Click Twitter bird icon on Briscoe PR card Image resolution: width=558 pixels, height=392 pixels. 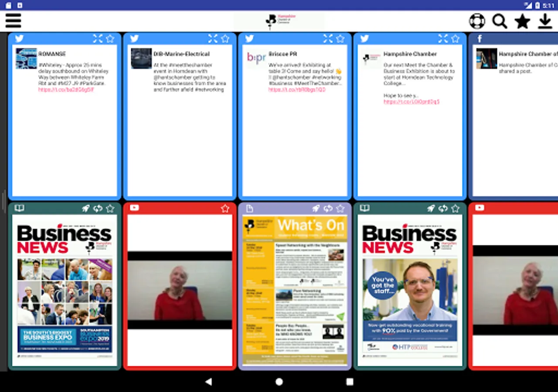(249, 38)
